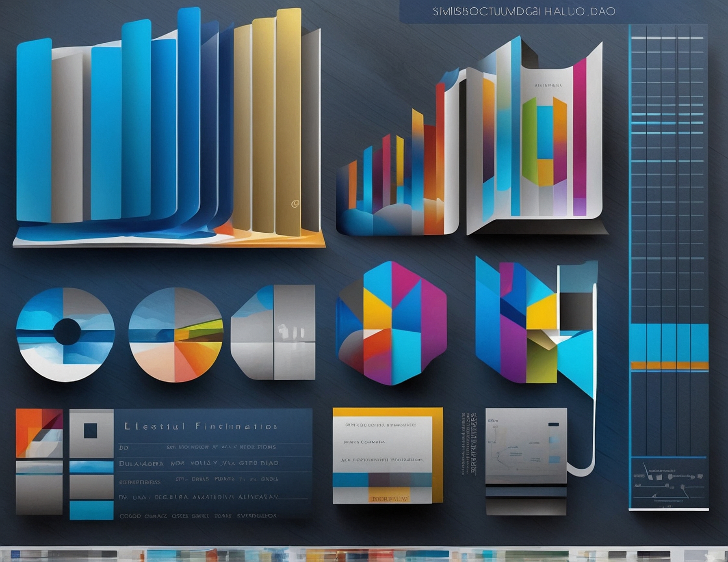This screenshot has width=728, height=562.
Task: Click the circular emblem on the gold bar
Action: 295,203
